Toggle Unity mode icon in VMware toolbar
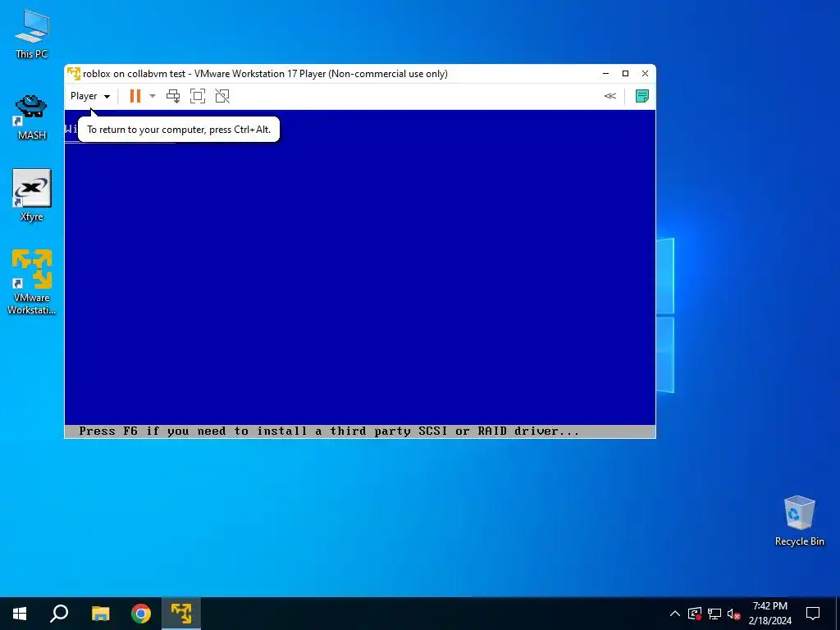Viewport: 840px width, 630px height. tap(222, 96)
